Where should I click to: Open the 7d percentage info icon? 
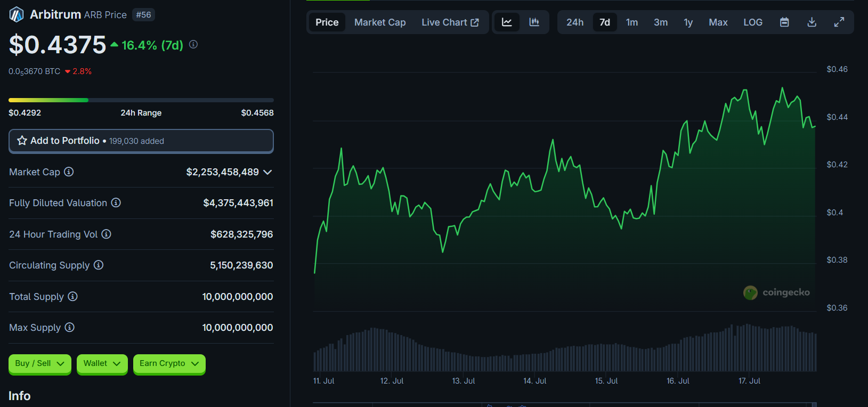(x=193, y=44)
